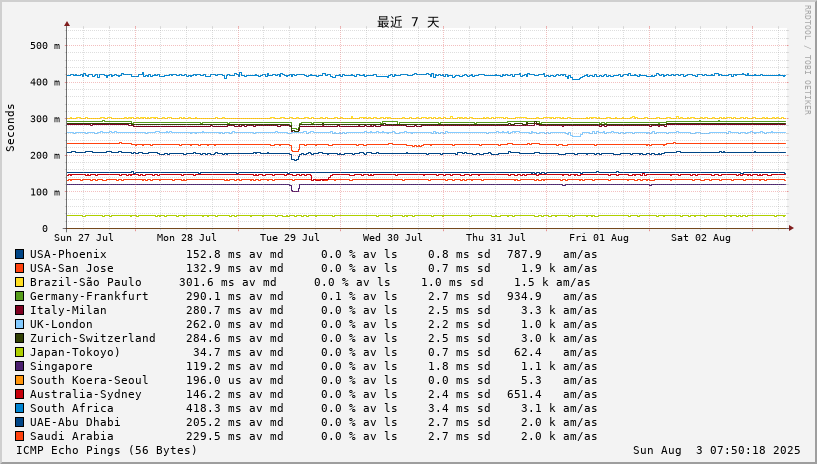Select the Australia-Sydney legend label
The image size is (817, 464).
tap(85, 395)
